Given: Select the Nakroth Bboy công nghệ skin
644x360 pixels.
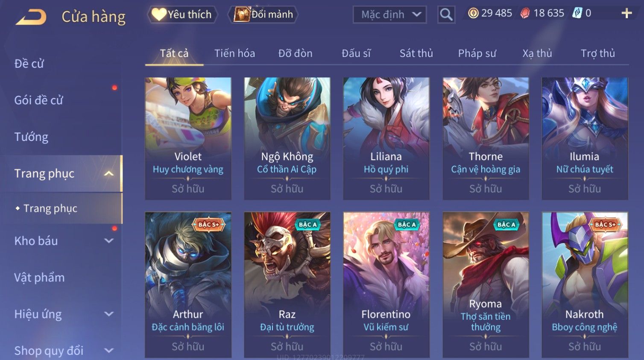Looking at the screenshot, I should tap(585, 285).
